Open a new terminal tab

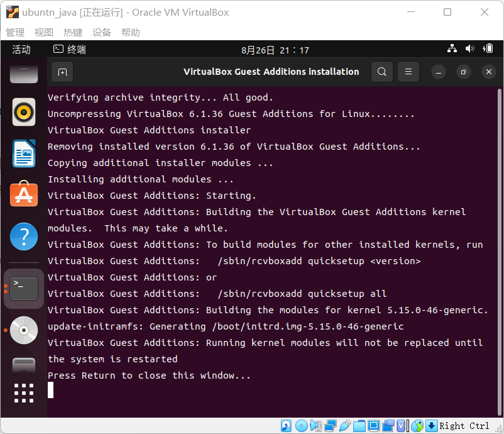[62, 72]
